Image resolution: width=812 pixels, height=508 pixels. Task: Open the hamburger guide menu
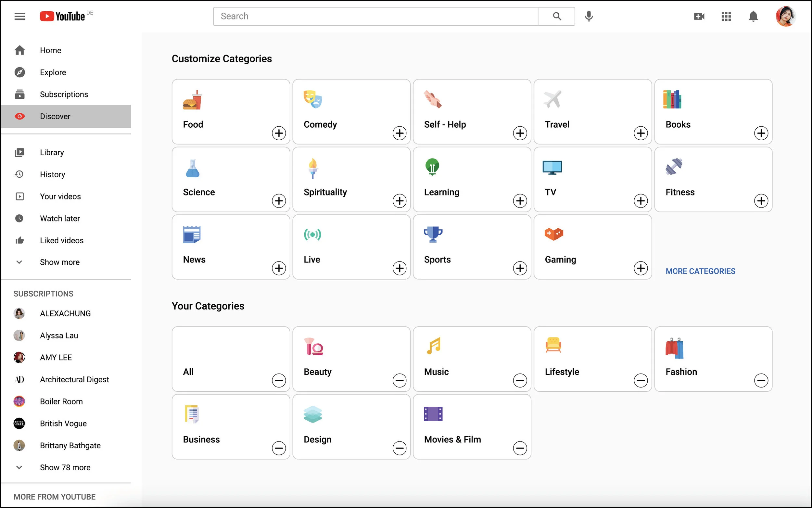19,16
